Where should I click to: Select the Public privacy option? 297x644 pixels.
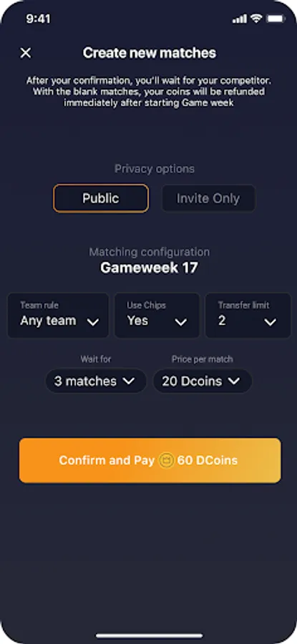tap(101, 198)
